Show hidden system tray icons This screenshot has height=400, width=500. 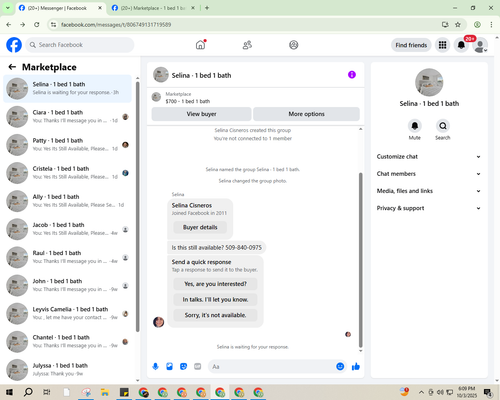coord(421,392)
